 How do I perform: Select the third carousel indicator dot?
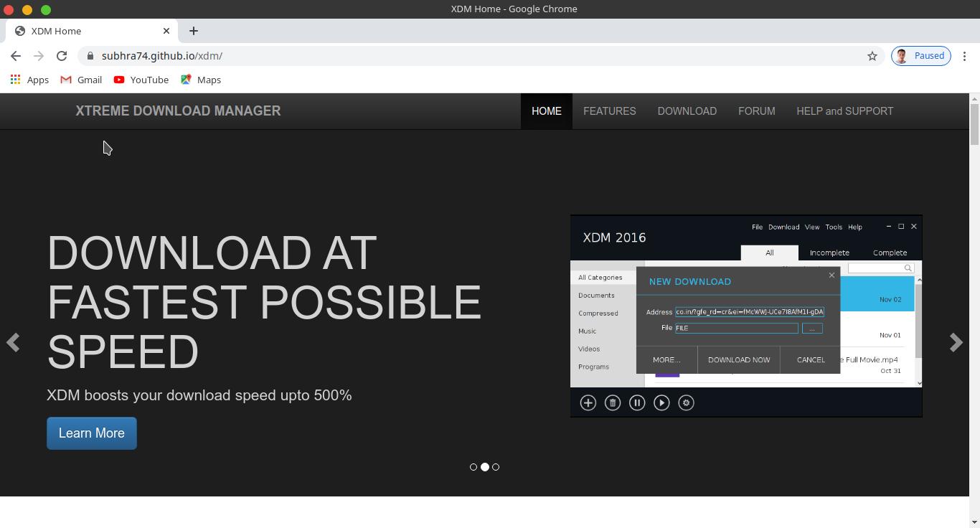(496, 467)
